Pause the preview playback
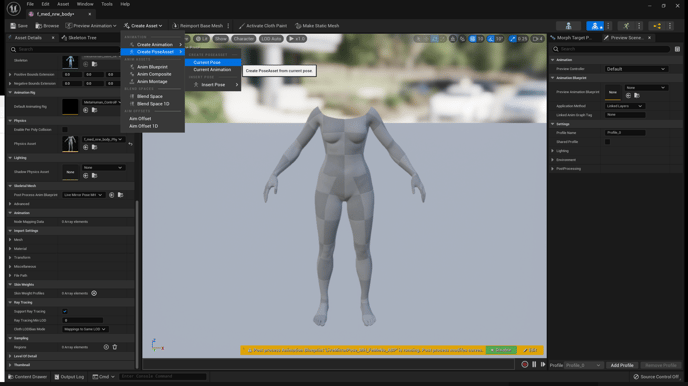688x386 pixels. (x=534, y=365)
